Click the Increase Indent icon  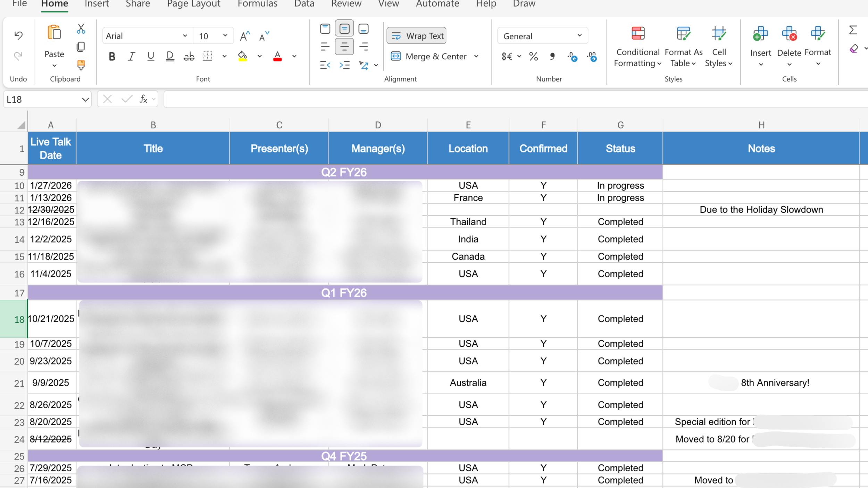pyautogui.click(x=344, y=65)
